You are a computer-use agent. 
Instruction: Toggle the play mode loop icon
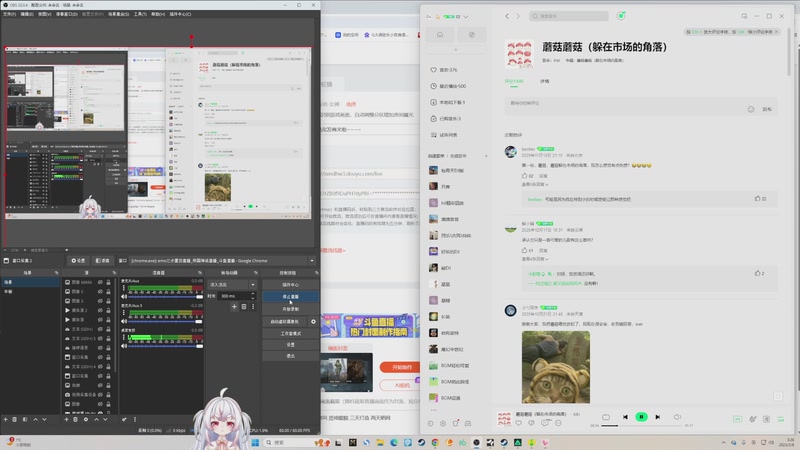[x=606, y=417]
